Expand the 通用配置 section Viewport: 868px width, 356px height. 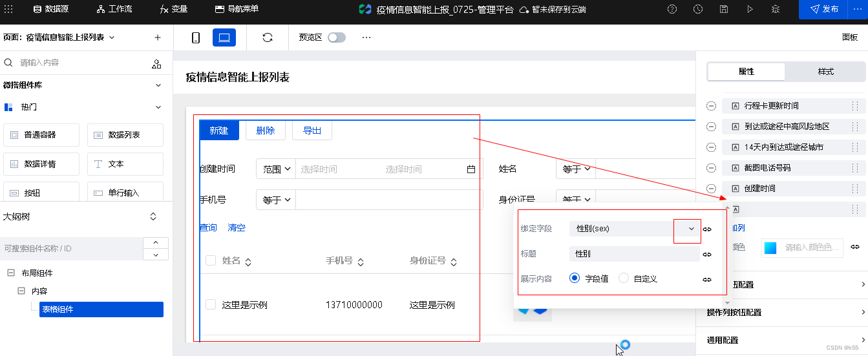click(862, 340)
